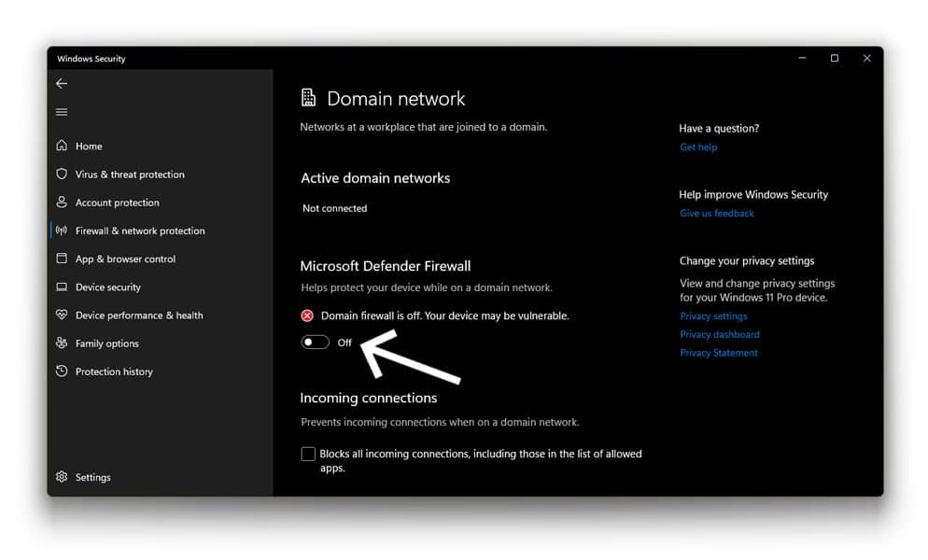
Task: Select Account protection in the sidebar
Action: click(118, 203)
